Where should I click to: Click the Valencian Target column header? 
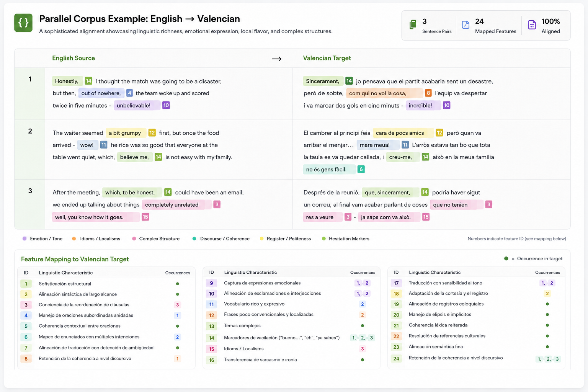(x=327, y=58)
